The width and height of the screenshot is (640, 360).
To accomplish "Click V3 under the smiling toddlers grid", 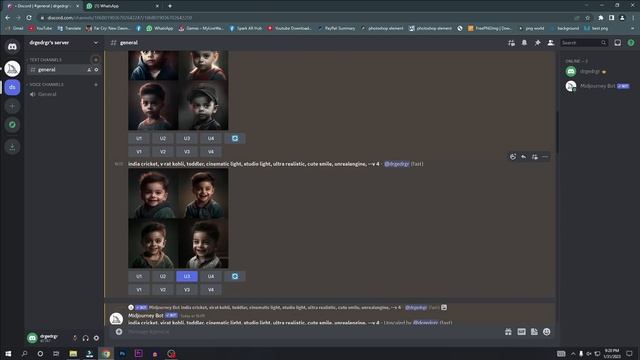I will pyautogui.click(x=187, y=290).
